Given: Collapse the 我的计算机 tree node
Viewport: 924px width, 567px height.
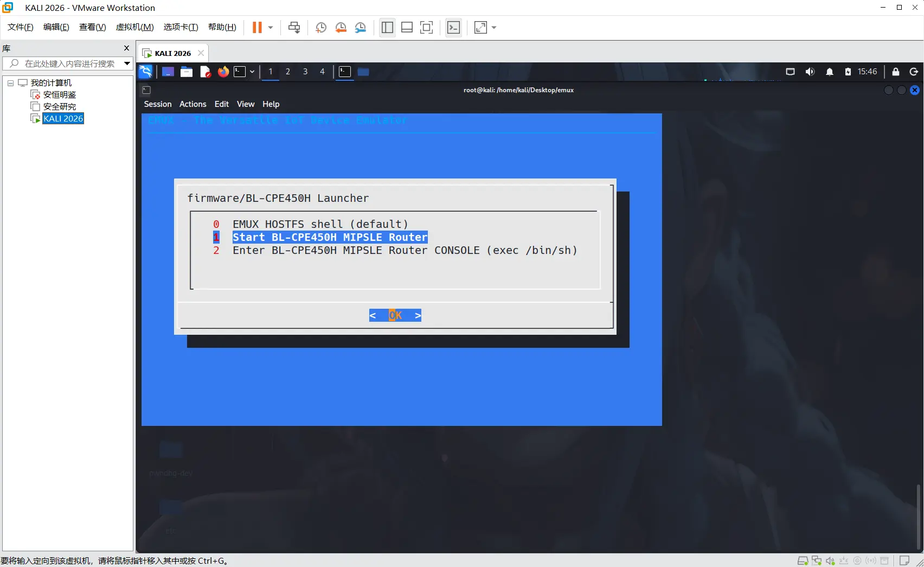Looking at the screenshot, I should point(10,83).
